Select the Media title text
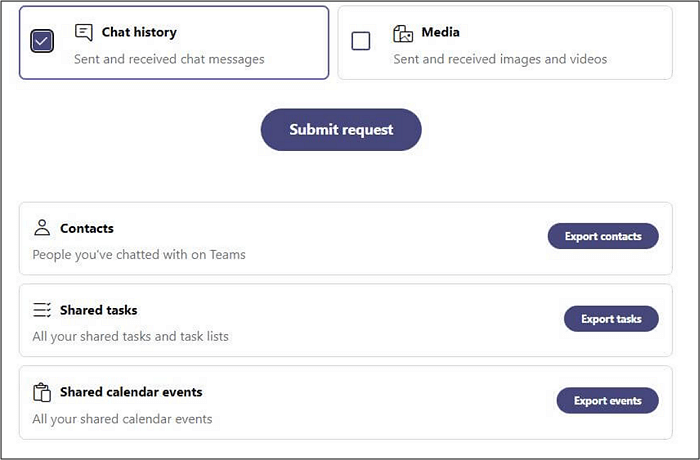 coord(441,32)
